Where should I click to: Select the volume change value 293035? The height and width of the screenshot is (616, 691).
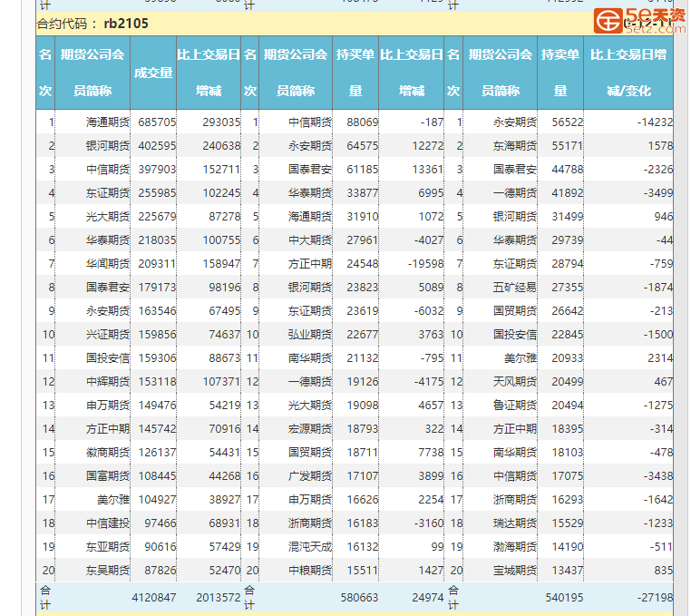click(x=221, y=122)
